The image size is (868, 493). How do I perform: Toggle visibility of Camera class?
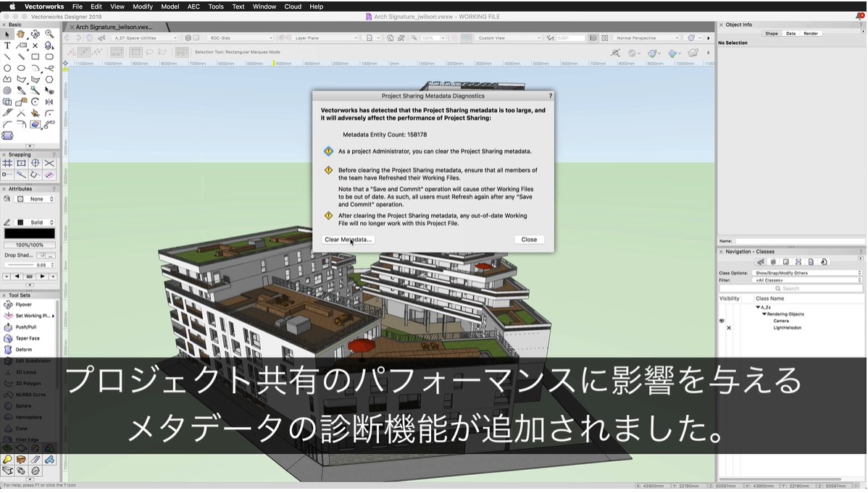722,321
